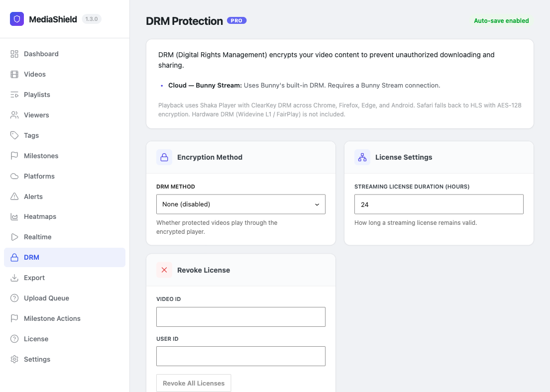
Task: Click the Platforms cloud icon
Action: [14, 176]
